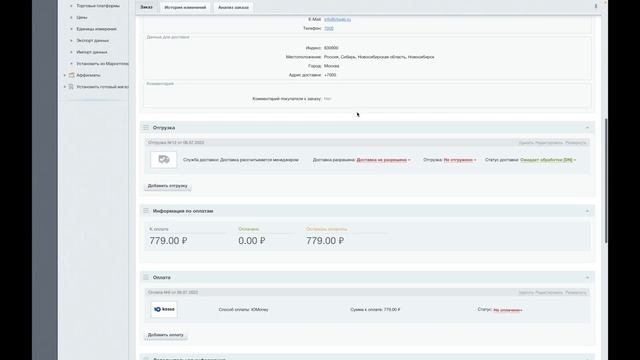The height and width of the screenshot is (360, 640).
Task: Click the Местоположение value text
Action: click(x=379, y=57)
